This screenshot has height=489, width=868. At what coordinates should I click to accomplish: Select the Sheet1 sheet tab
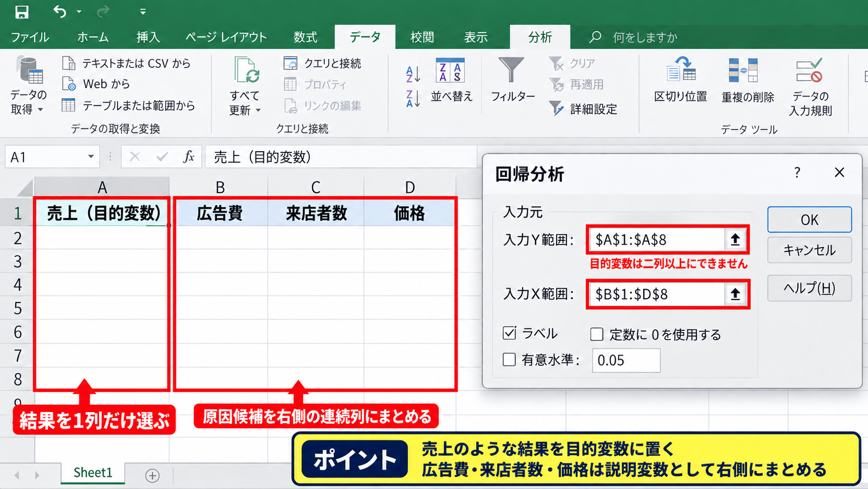coord(93,472)
